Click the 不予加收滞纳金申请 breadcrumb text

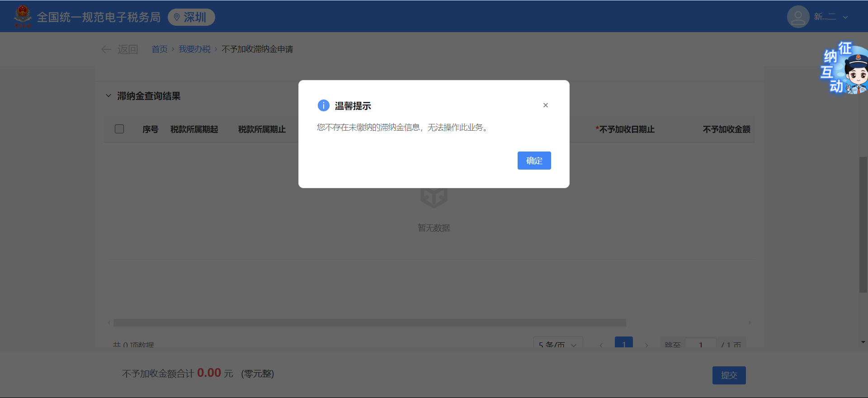click(x=257, y=49)
